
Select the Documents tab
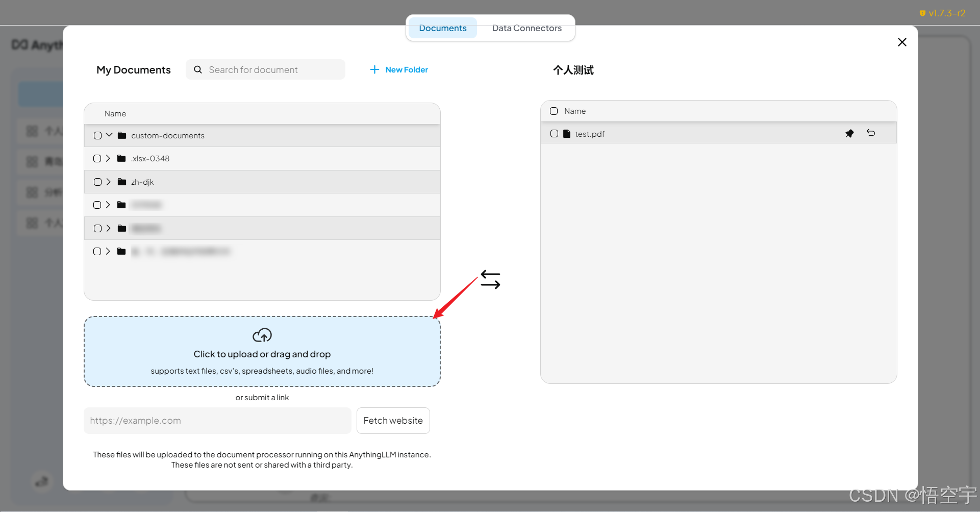[442, 28]
